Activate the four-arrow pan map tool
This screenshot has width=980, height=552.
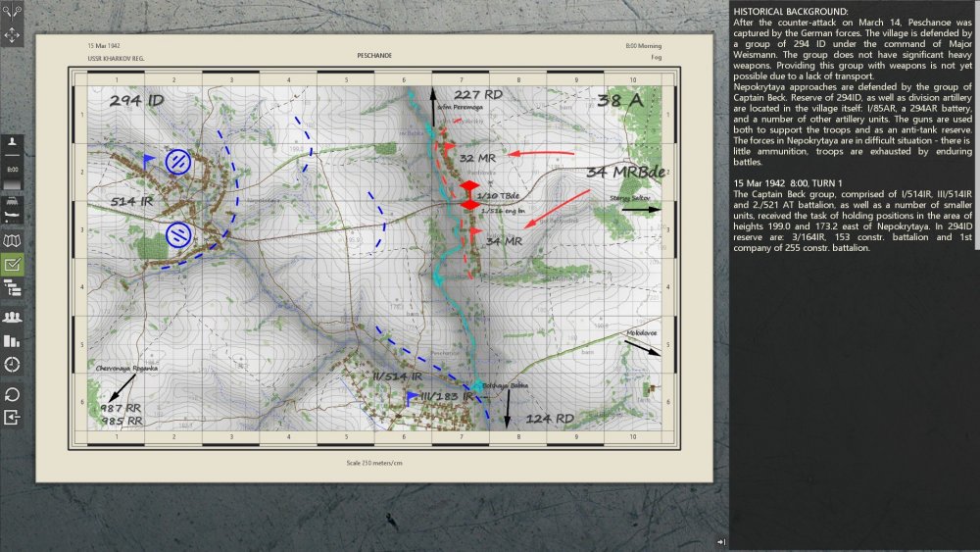[x=12, y=35]
